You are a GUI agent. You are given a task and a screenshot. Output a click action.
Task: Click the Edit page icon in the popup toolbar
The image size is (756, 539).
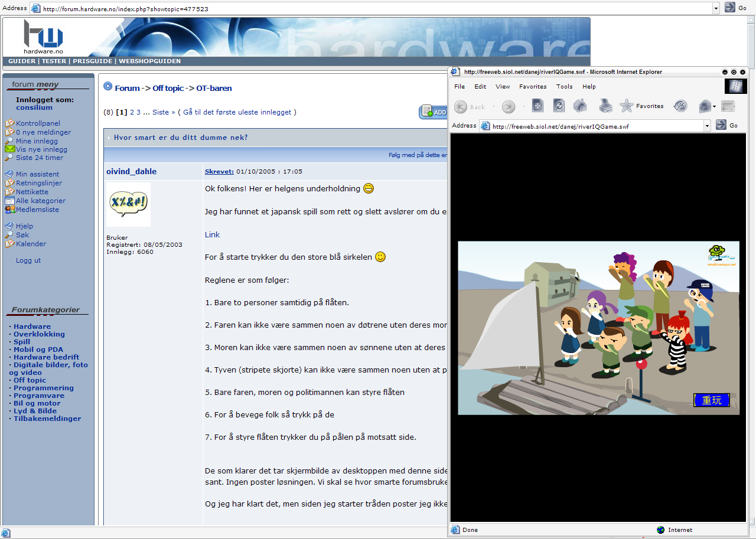point(728,106)
